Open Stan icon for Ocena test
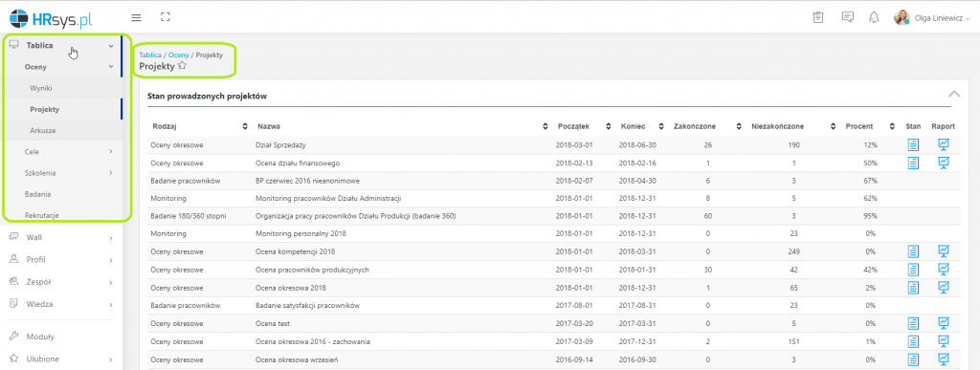The height and width of the screenshot is (370, 980). point(913,323)
